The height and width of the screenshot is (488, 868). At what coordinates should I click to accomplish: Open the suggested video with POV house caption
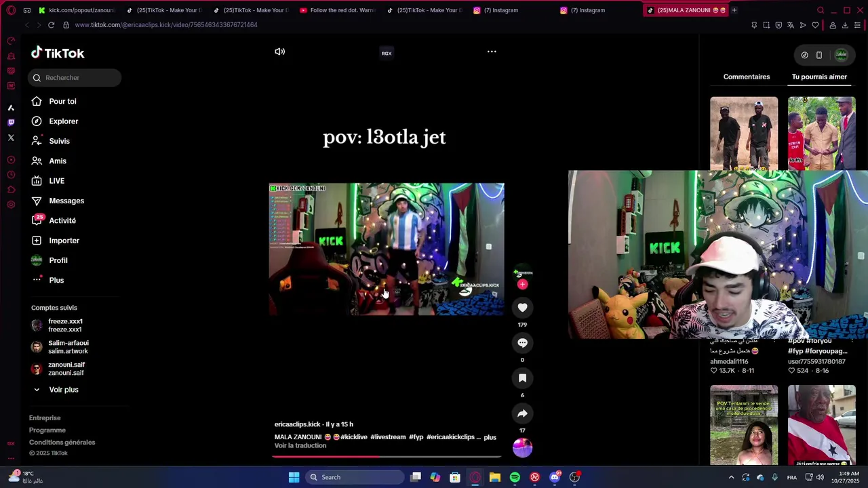pos(744,425)
